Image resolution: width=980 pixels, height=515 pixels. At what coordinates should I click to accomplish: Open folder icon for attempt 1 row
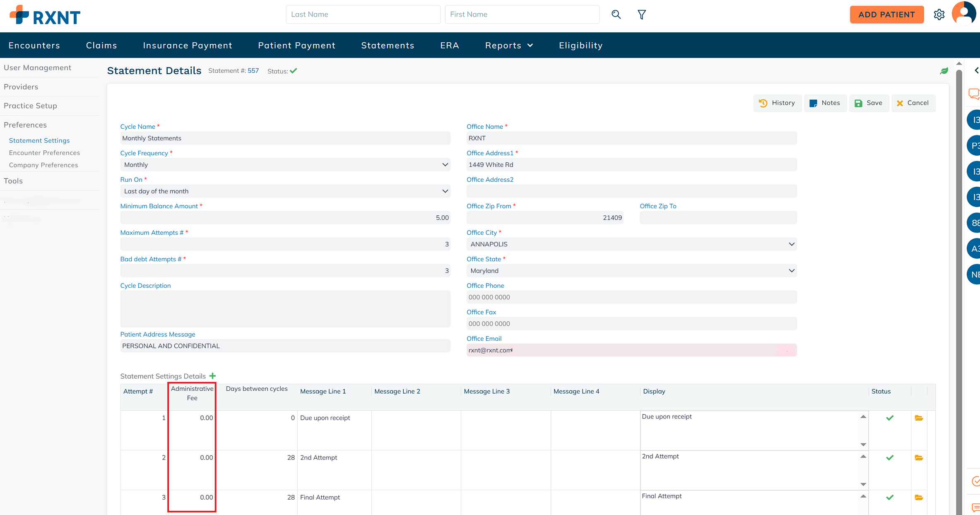(919, 418)
